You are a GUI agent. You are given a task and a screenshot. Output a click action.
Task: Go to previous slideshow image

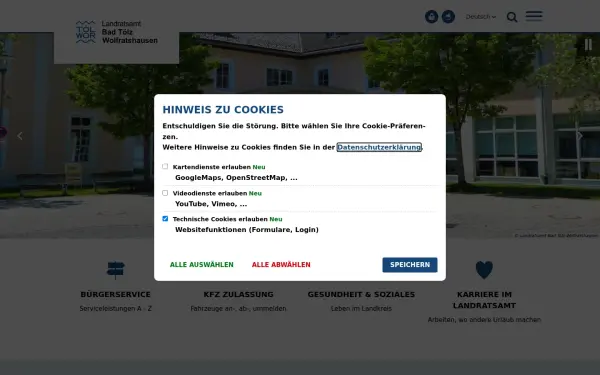tap(20, 136)
